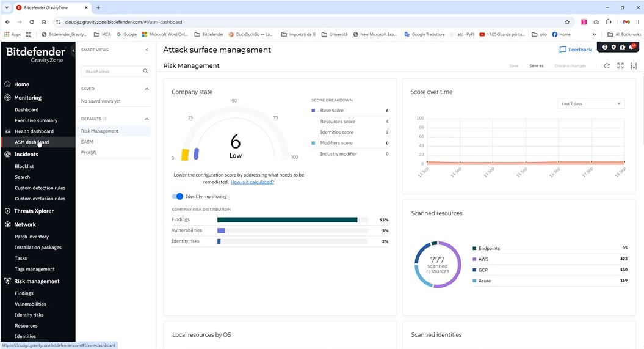Click the Home icon in sidebar
This screenshot has height=349, width=644.
click(7, 84)
